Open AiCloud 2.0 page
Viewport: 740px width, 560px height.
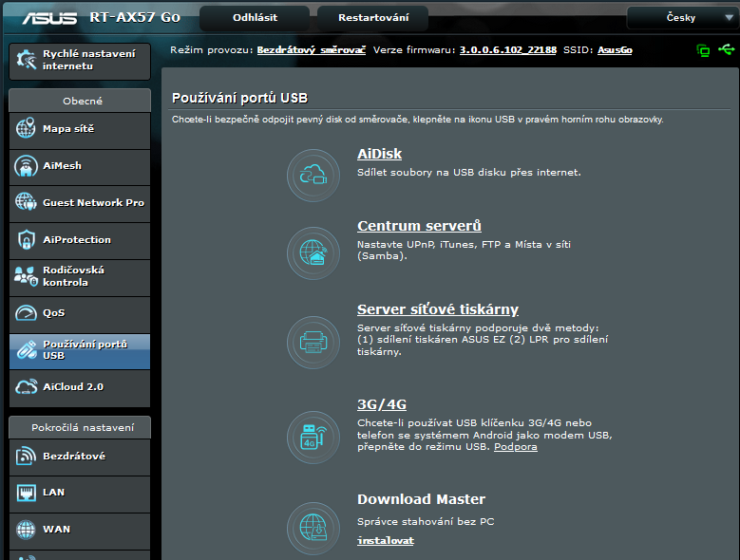[79, 387]
